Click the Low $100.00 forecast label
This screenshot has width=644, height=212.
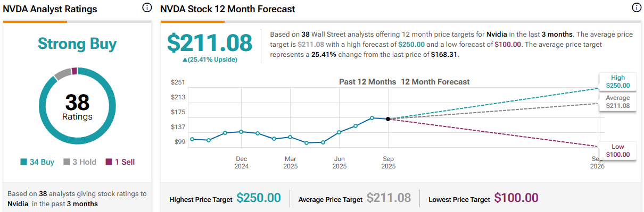[617, 151]
